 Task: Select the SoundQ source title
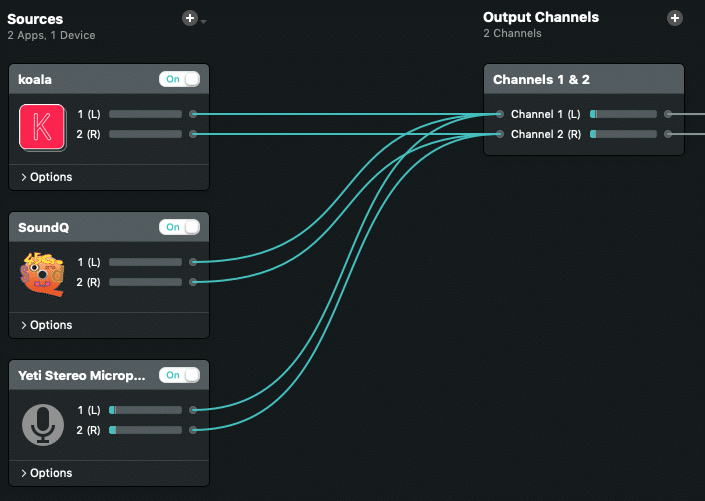44,228
